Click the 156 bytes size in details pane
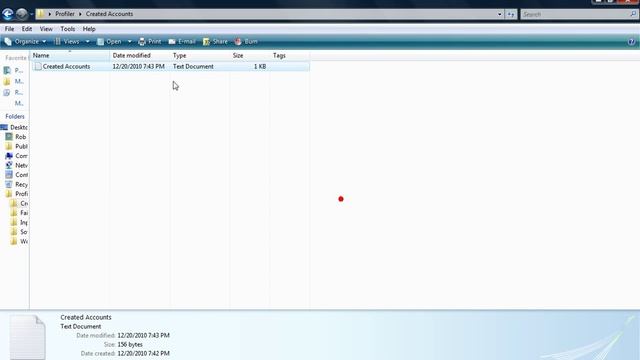640x360 pixels. point(130,344)
